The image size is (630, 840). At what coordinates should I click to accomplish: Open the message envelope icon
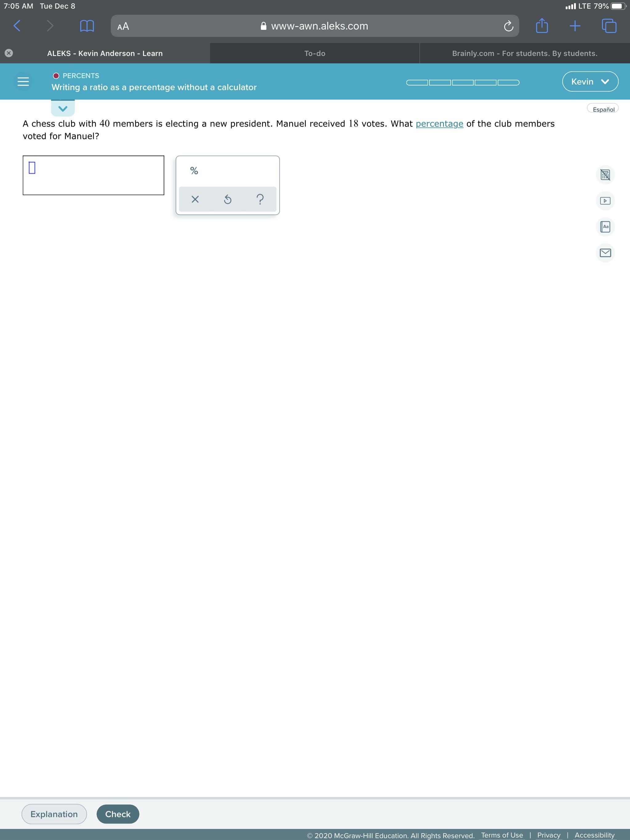coord(605,252)
